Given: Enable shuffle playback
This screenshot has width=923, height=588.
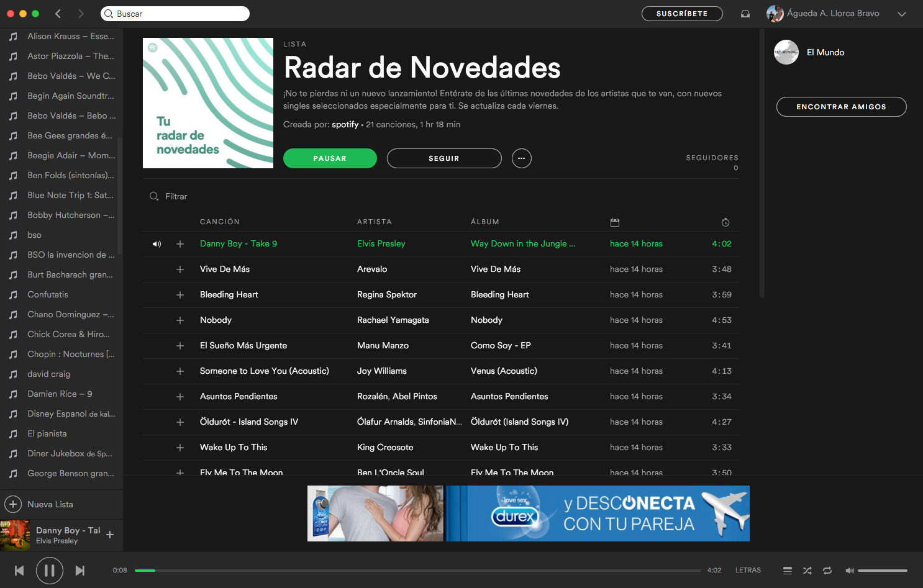Looking at the screenshot, I should pos(807,570).
